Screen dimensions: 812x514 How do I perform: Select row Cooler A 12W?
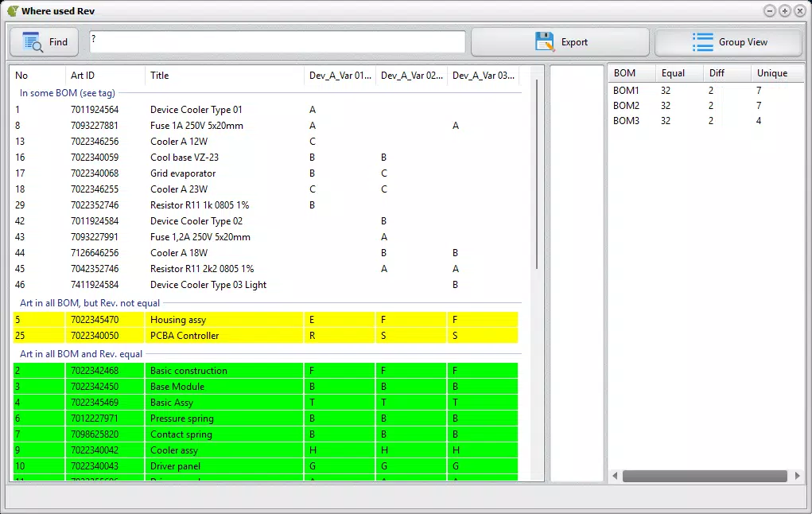point(266,142)
